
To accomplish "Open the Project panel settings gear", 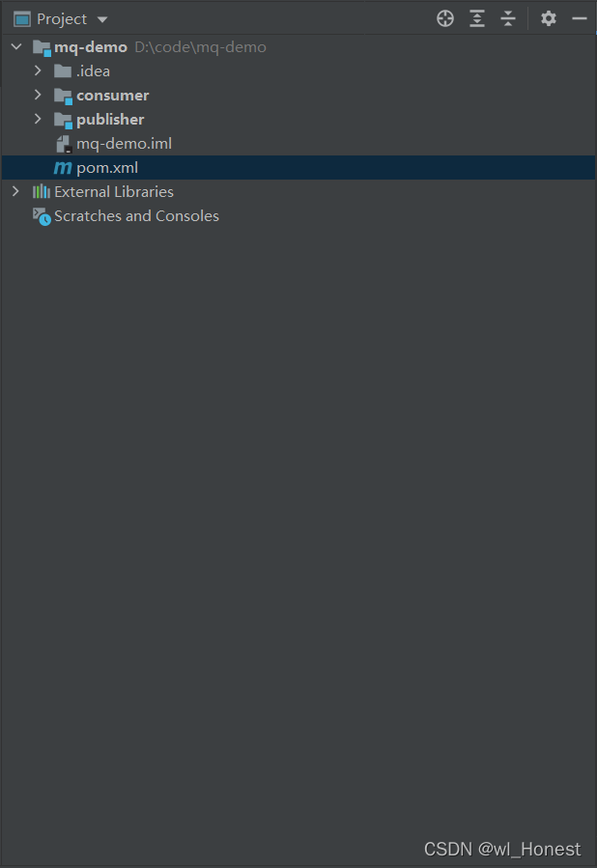I will pyautogui.click(x=549, y=18).
